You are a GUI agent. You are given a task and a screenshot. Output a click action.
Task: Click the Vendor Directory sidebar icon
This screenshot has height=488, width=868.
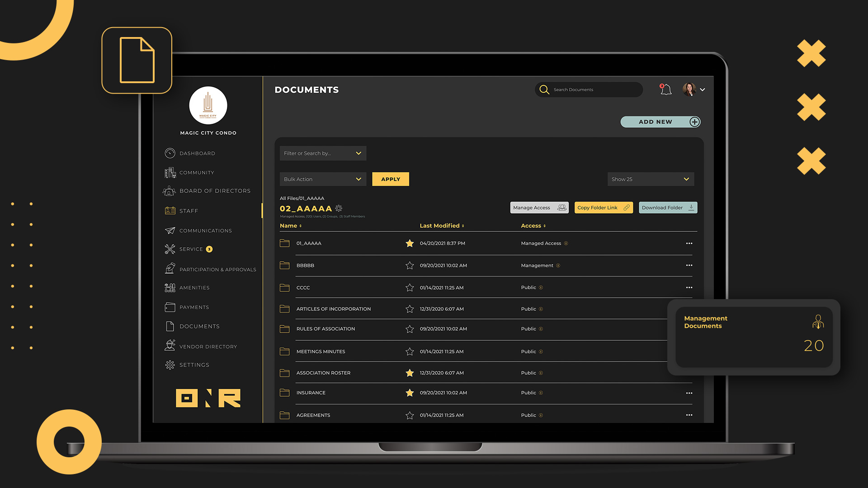[169, 345]
